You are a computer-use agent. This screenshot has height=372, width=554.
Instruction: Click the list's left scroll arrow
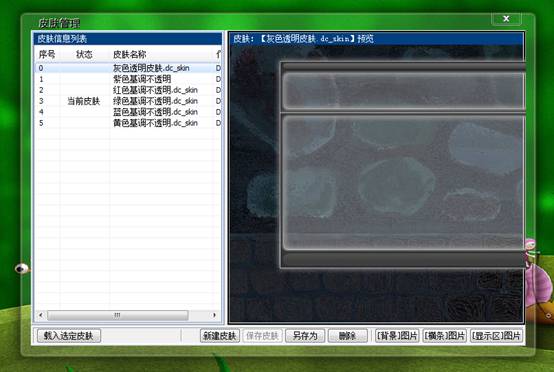pyautogui.click(x=41, y=315)
